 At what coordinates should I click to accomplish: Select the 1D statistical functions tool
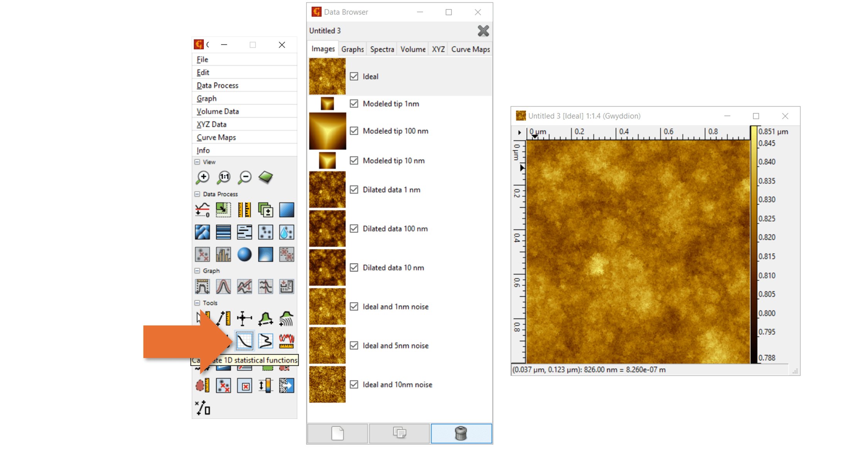245,341
